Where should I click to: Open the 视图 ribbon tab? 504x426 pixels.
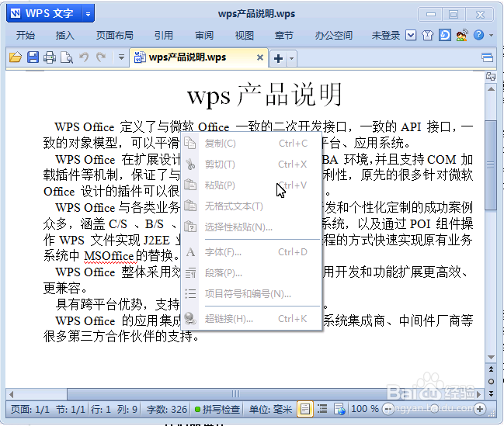(245, 35)
